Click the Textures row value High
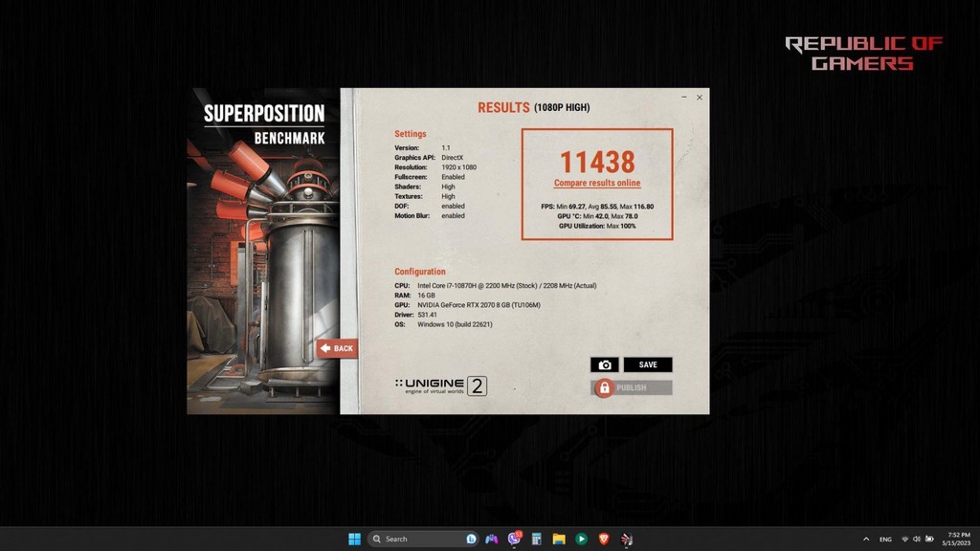The height and width of the screenshot is (551, 980). pos(448,196)
